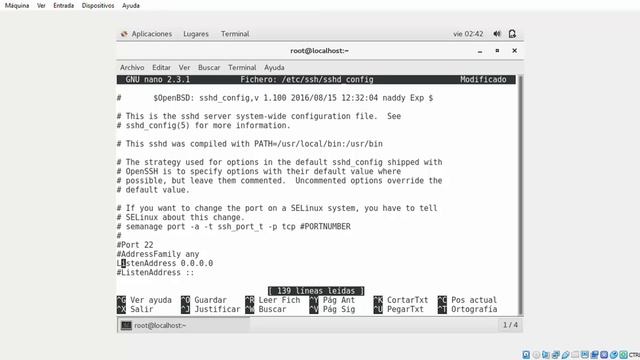Image resolution: width=640 pixels, height=360 pixels.
Task: Click the 'Buscar' shortcut label in nano footer
Action: pos(272,309)
